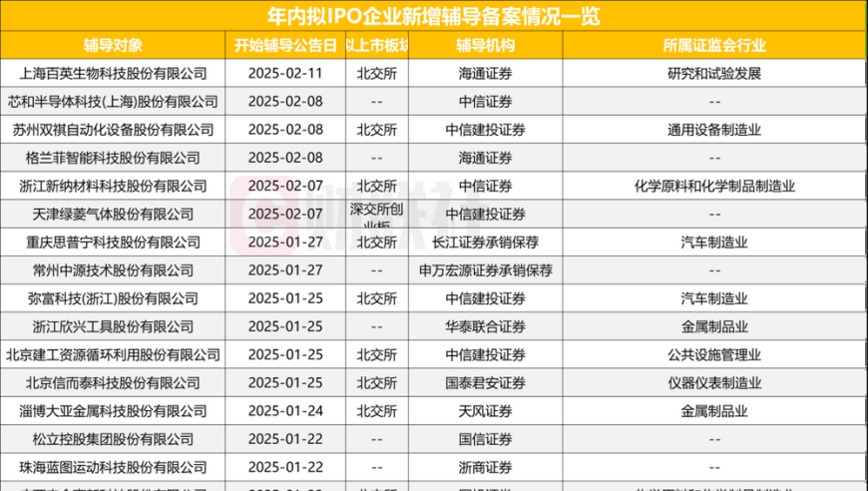
Task: Click 金属制品业 in the 浙江欣兴工具 row
Action: click(714, 327)
